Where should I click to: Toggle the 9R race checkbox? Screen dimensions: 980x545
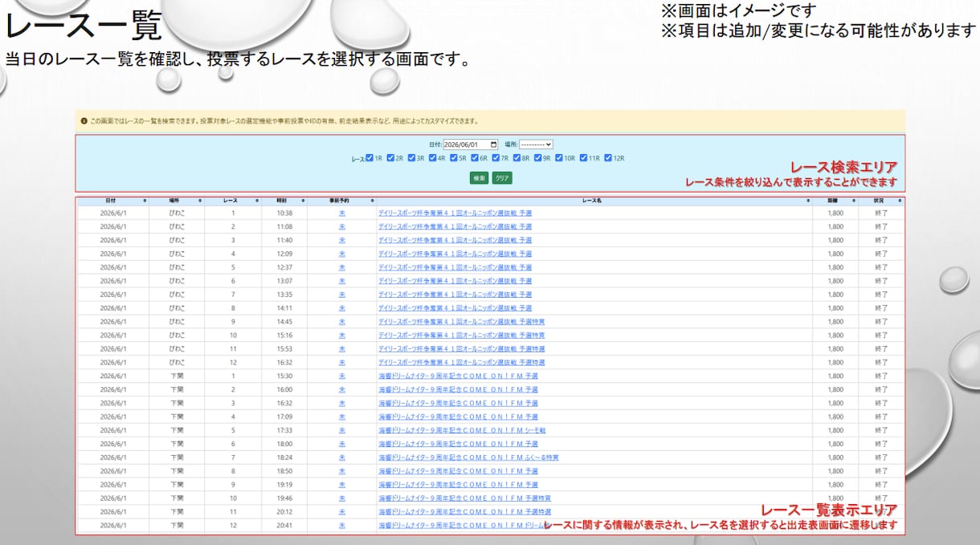click(x=537, y=158)
